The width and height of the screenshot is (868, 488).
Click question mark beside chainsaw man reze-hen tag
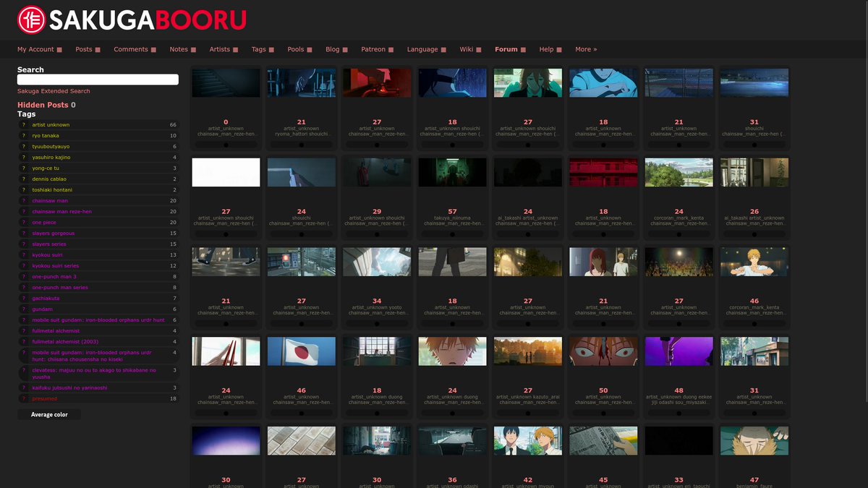pyautogui.click(x=24, y=212)
